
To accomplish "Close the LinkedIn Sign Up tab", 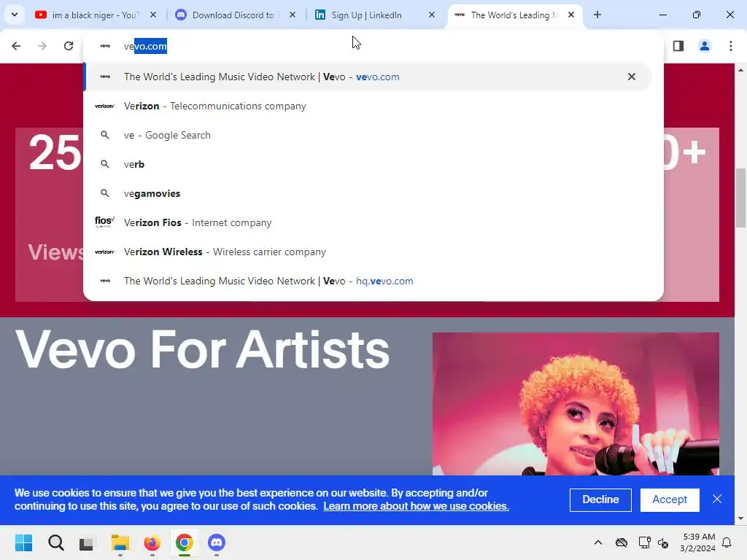I will 432,15.
